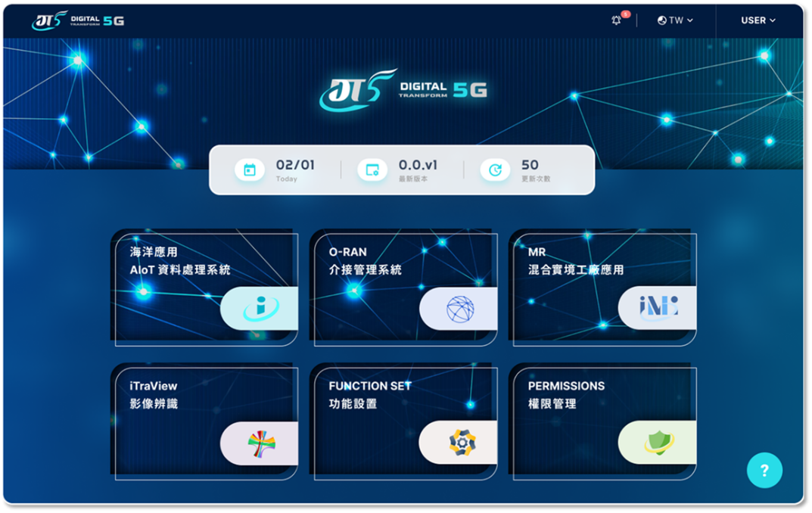Click the MR mixed reality app icon
812x513 pixels.
[x=658, y=308]
